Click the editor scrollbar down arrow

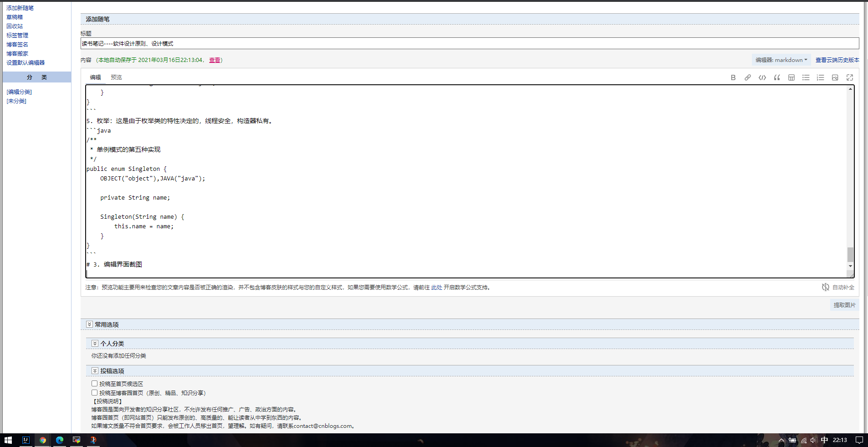850,266
